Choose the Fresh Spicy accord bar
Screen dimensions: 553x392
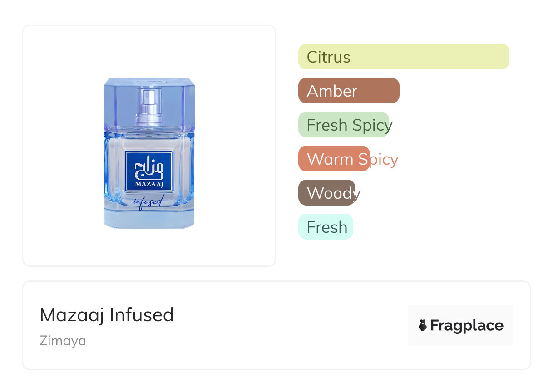coord(344,125)
